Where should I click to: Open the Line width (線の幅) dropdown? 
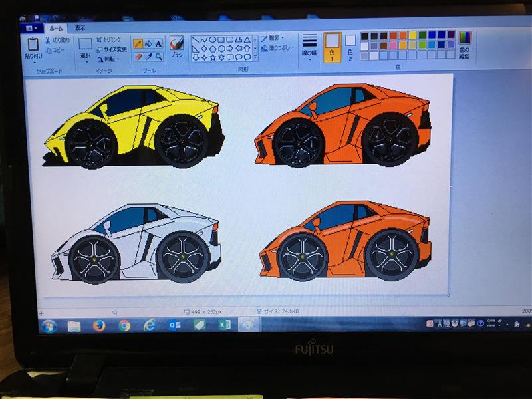coord(309,48)
